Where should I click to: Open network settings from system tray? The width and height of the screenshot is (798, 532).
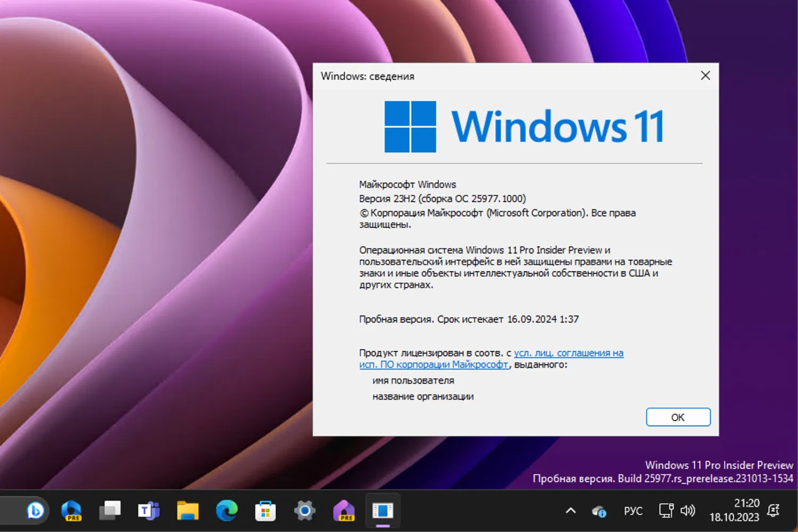tap(666, 510)
